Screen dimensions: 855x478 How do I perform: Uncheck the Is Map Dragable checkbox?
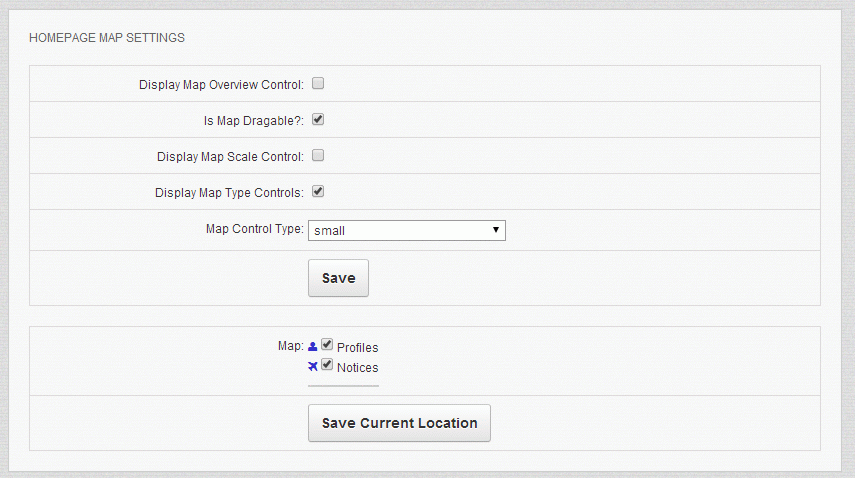pos(318,120)
